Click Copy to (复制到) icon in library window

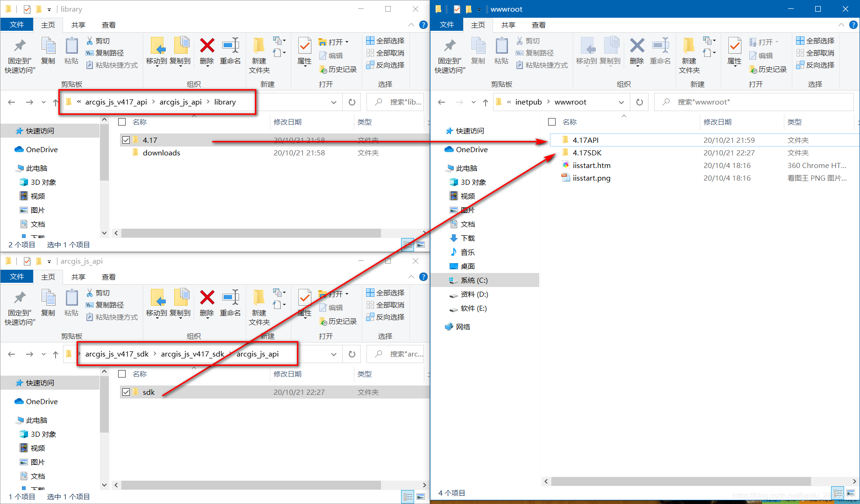click(181, 46)
